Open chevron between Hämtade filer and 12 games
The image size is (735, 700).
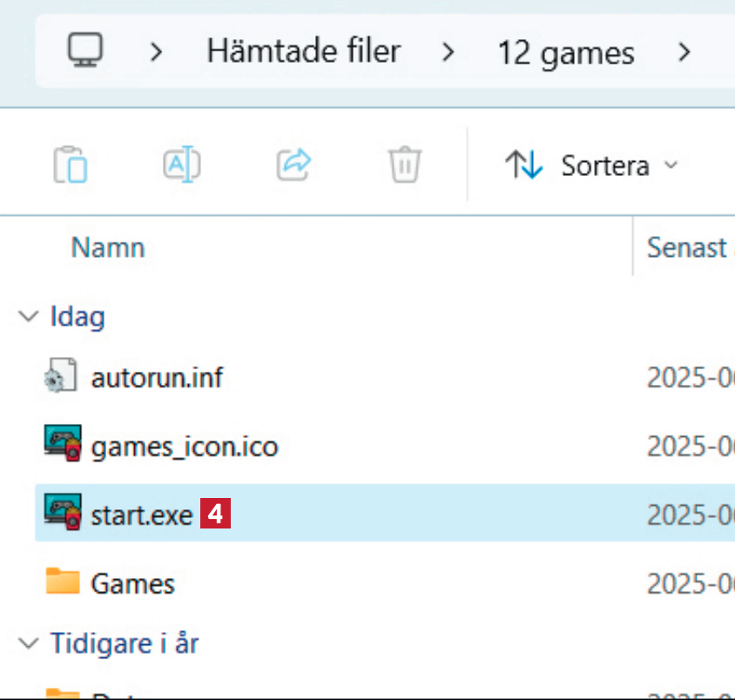448,52
